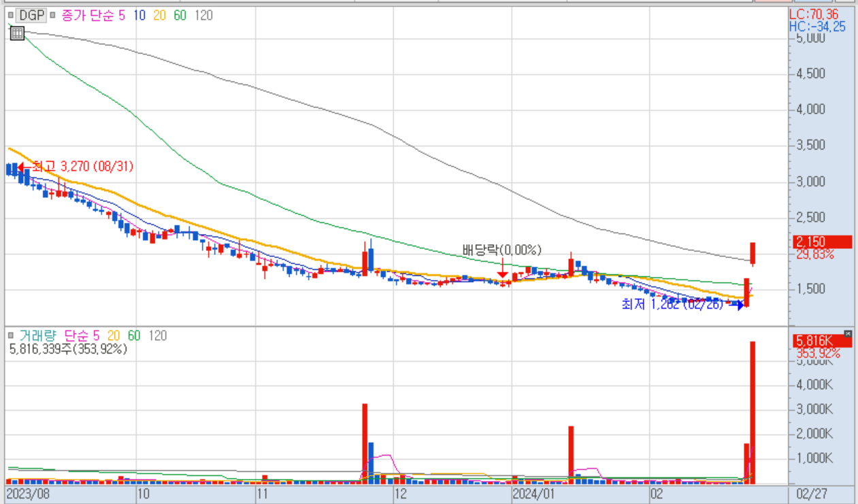The height and width of the screenshot is (504, 858).
Task: Select the orange 20-day volume average label
Action: click(114, 335)
